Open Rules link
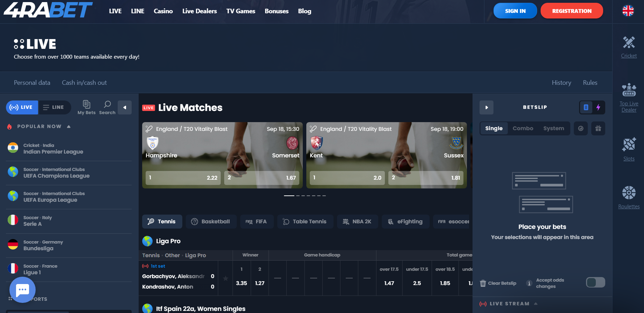The image size is (644, 313). pyautogui.click(x=590, y=83)
